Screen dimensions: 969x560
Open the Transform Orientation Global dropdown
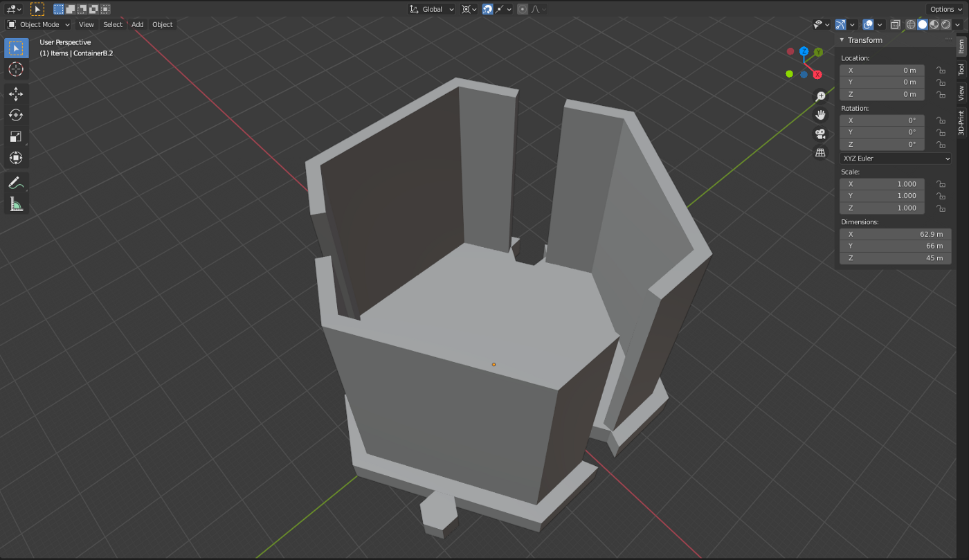click(x=431, y=9)
